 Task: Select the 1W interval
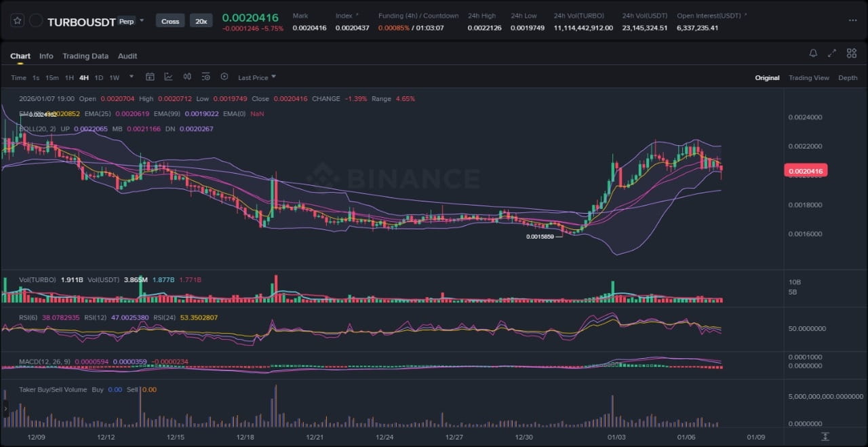pos(114,78)
